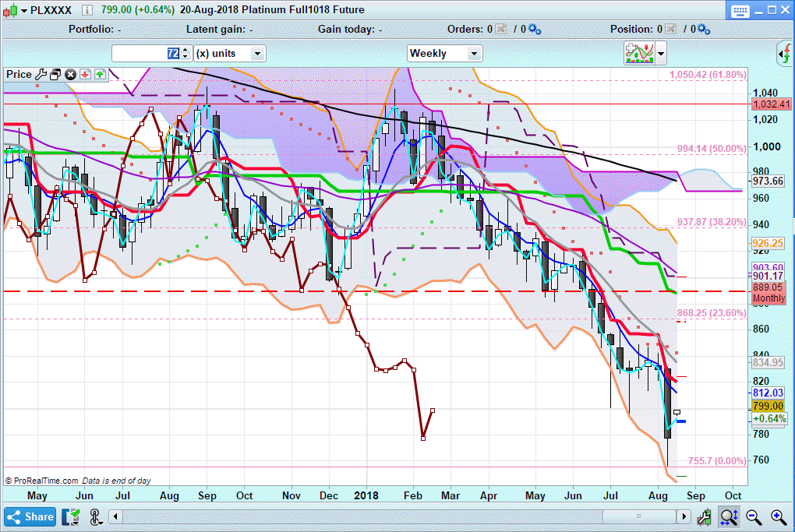Zoom out with the minus magnifier
Screen dimensions: 795x532
point(754,516)
